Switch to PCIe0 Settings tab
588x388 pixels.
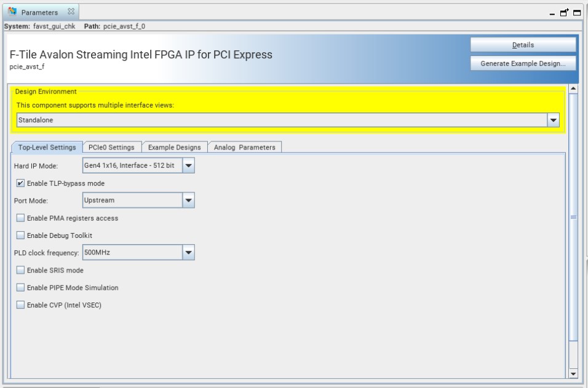click(x=111, y=148)
